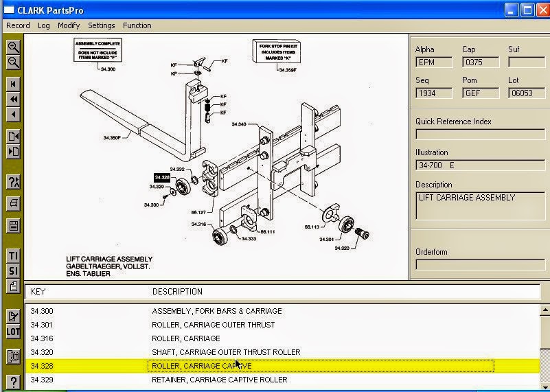Click the page with left arrow icon
550x392 pixels.
13,137
